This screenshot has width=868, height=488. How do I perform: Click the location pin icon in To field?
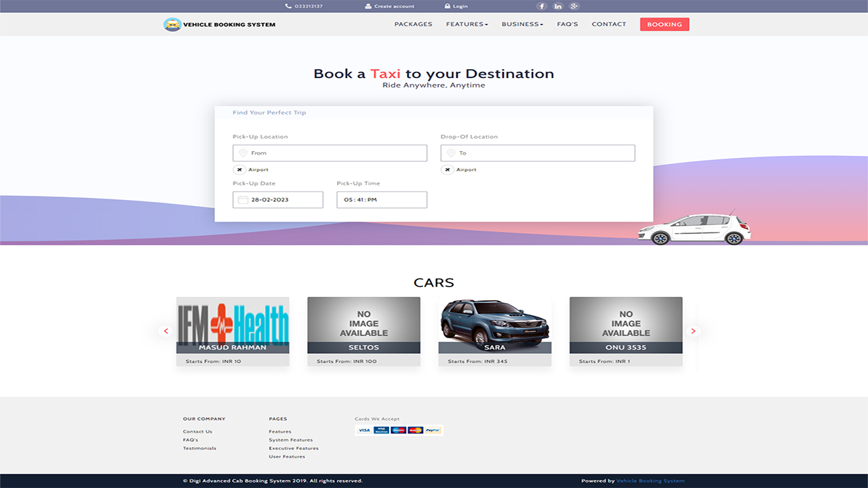click(452, 152)
